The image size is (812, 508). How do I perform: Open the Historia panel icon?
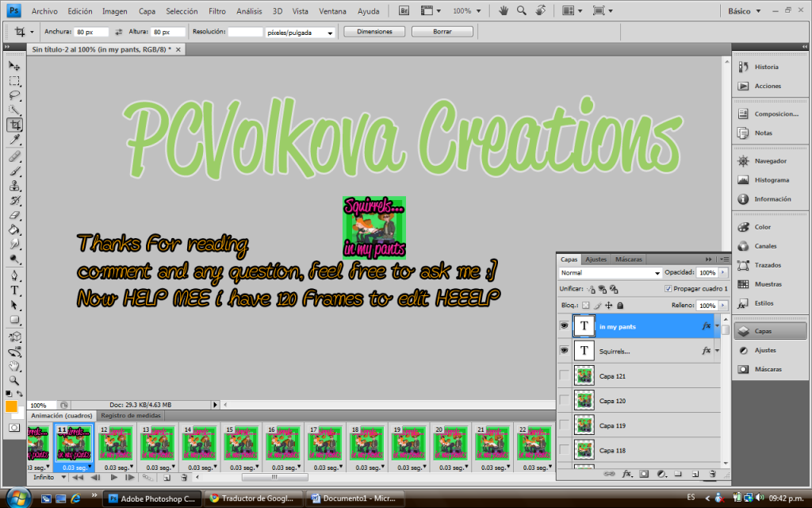(743, 67)
